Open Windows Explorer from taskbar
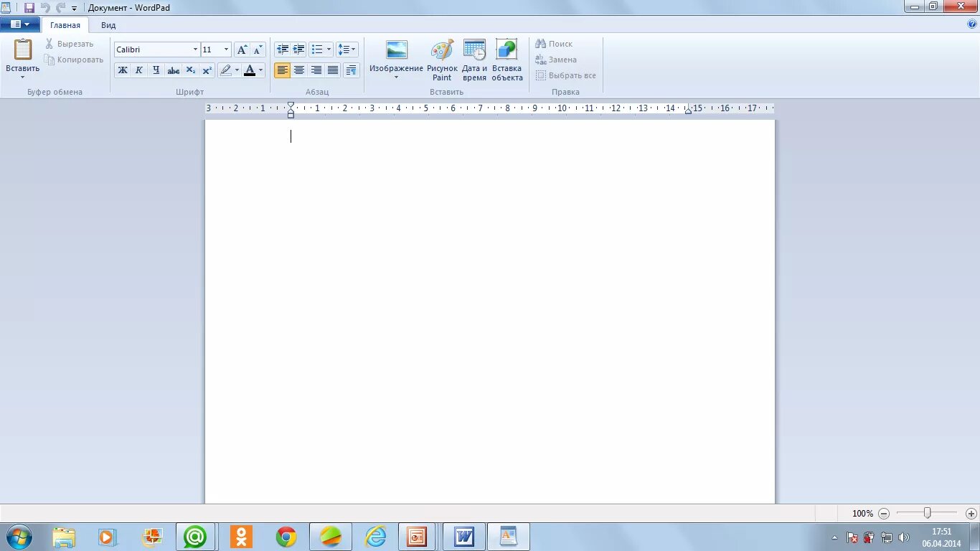The image size is (980, 551). (x=64, y=537)
